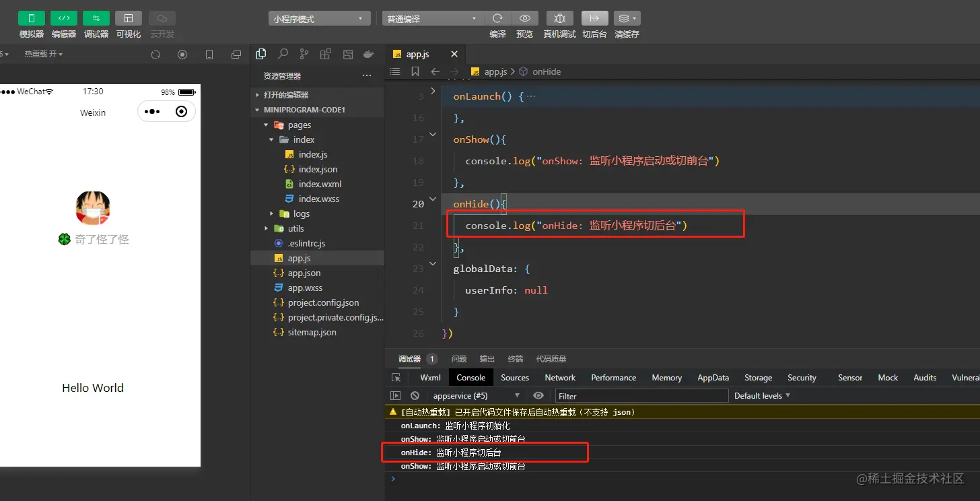The width and height of the screenshot is (980, 501).
Task: Open the 小程序模式 mode dropdown
Action: (x=320, y=19)
